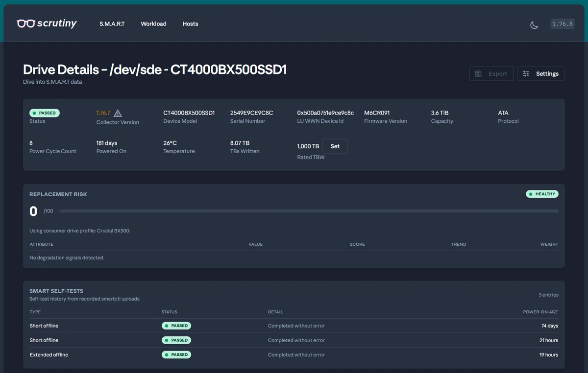Screen dimensions: 588x373
Task: Go to the Workload section
Action: (153, 24)
